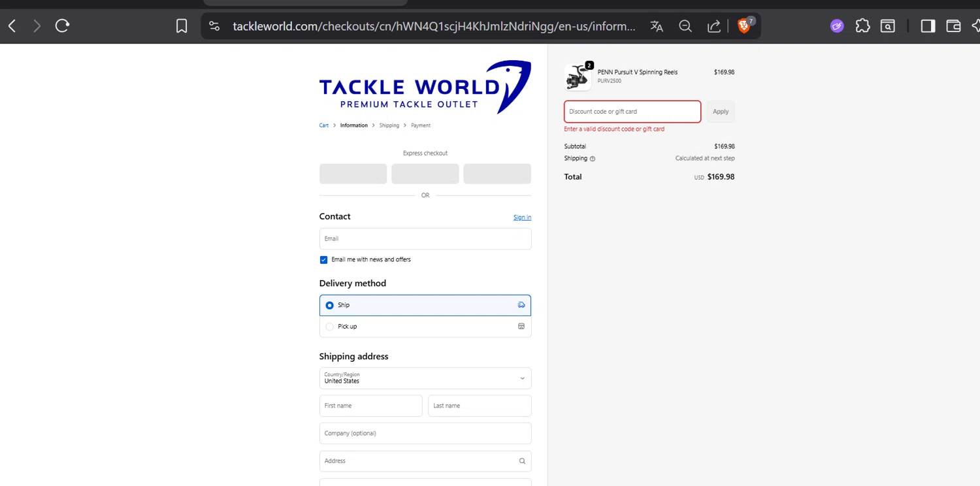Click the store icon in Pick up option
Viewport: 980px width, 486px height.
point(521,326)
